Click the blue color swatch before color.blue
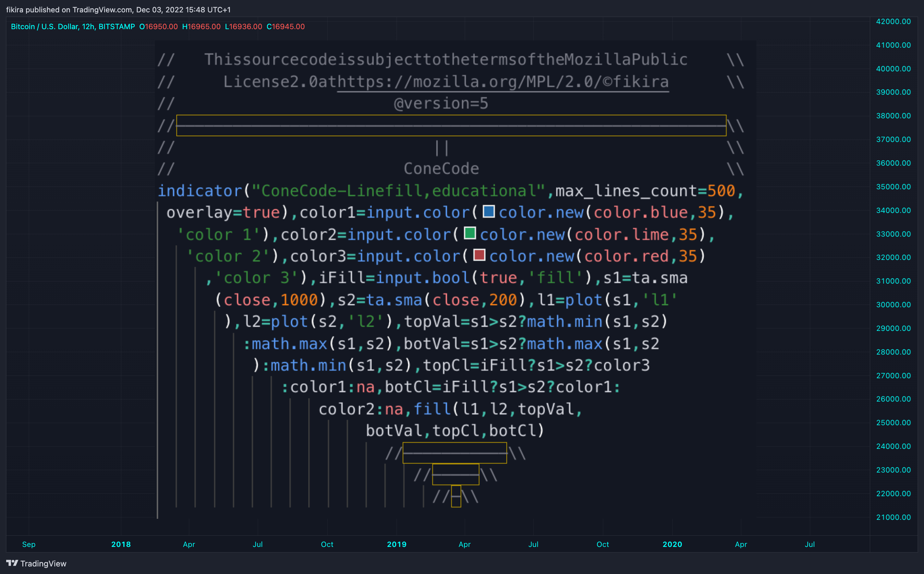Image resolution: width=924 pixels, height=574 pixels. click(488, 211)
